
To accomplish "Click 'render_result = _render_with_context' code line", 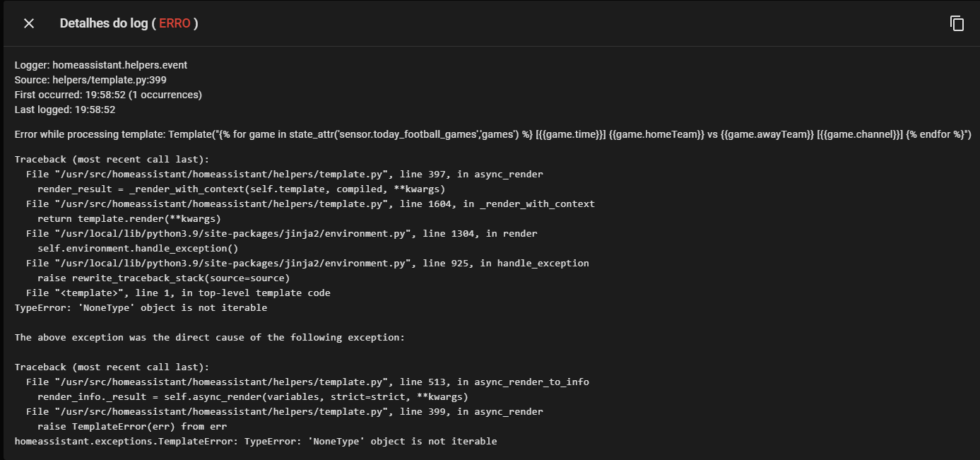I will 241,189.
